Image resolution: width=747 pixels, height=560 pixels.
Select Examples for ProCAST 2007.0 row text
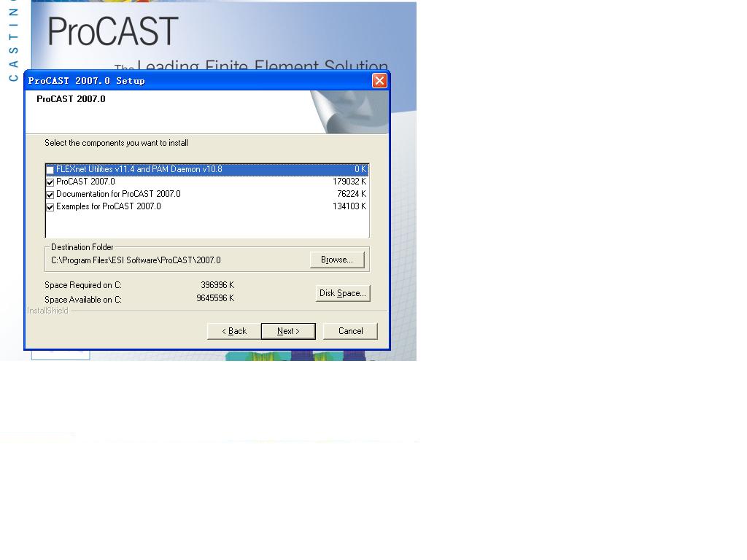tap(109, 206)
